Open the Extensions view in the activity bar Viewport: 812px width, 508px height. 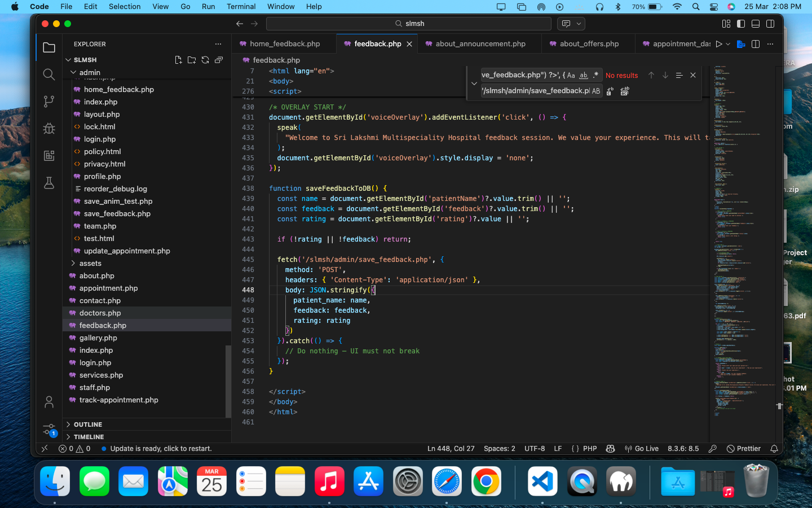49,156
